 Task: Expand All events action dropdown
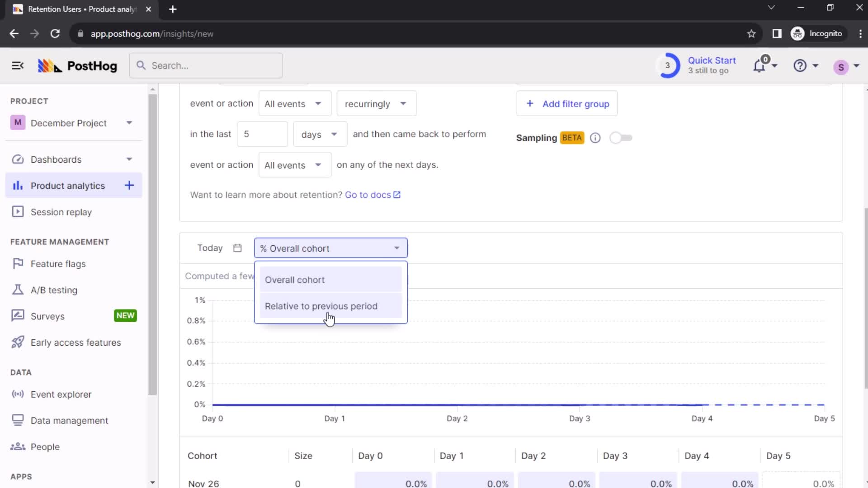pyautogui.click(x=292, y=103)
